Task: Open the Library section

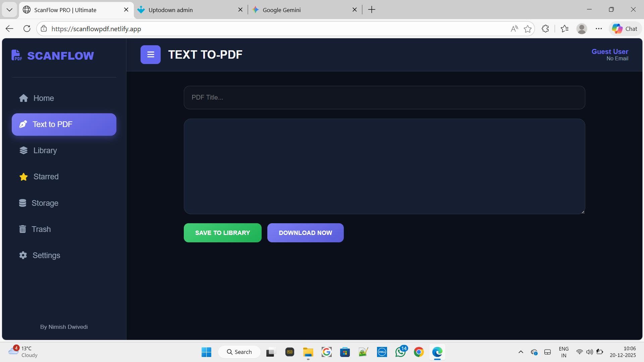Action: (x=64, y=150)
